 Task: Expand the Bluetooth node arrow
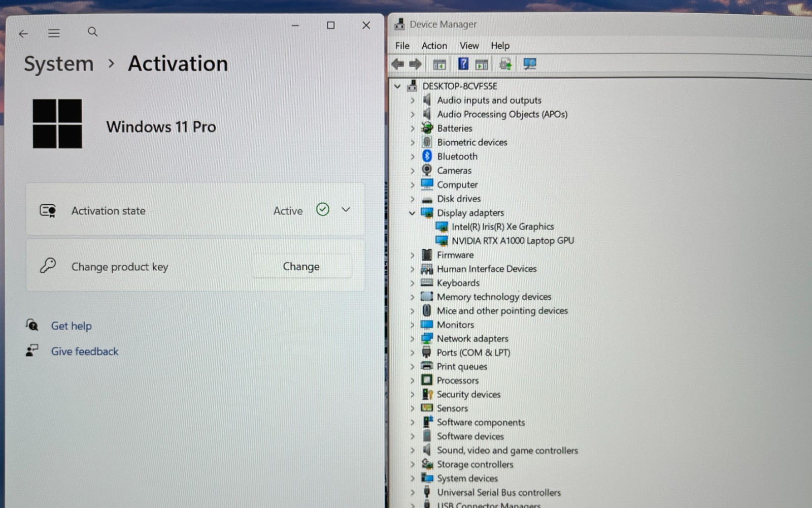[412, 156]
